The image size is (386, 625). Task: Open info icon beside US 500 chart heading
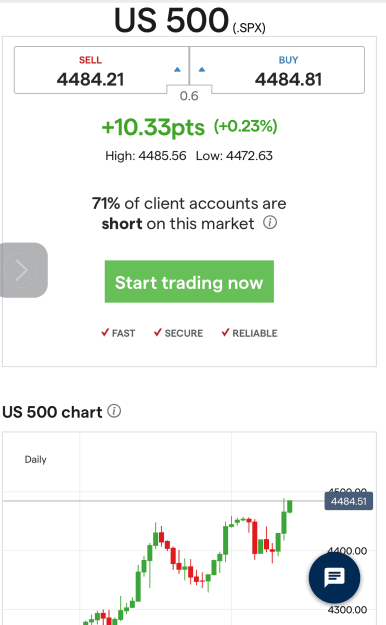pyautogui.click(x=114, y=411)
